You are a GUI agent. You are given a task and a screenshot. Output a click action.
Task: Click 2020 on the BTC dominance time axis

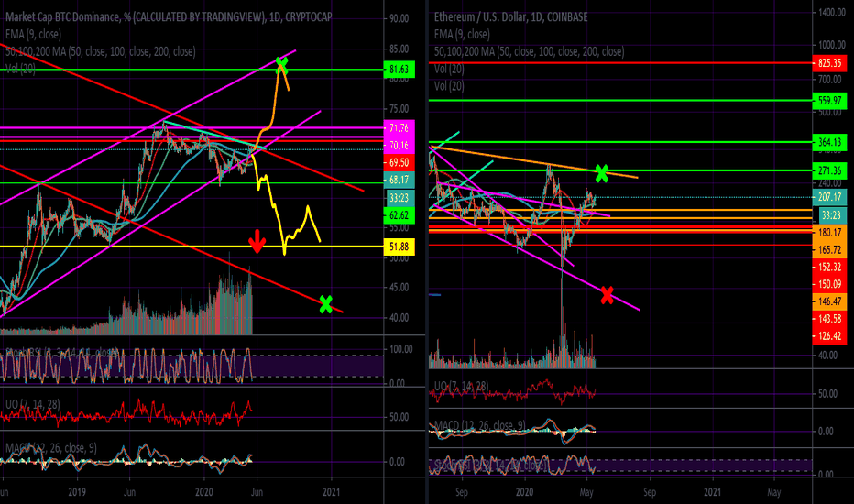coord(203,492)
